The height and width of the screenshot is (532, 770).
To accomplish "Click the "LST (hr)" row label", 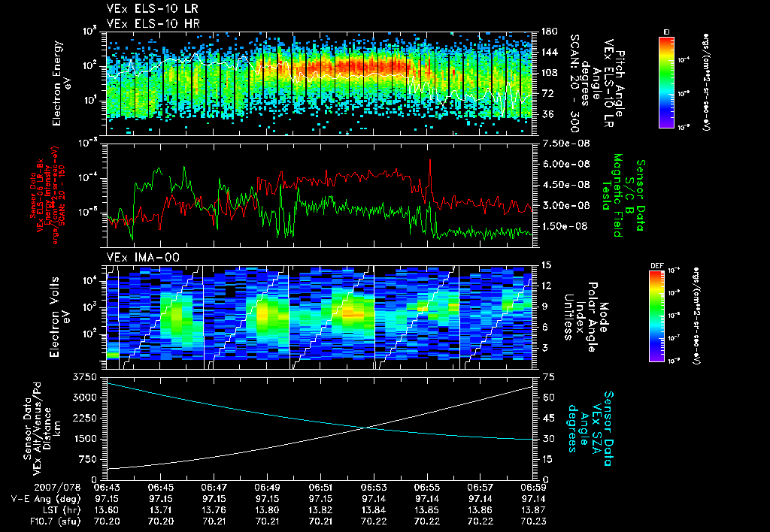I will [60, 510].
